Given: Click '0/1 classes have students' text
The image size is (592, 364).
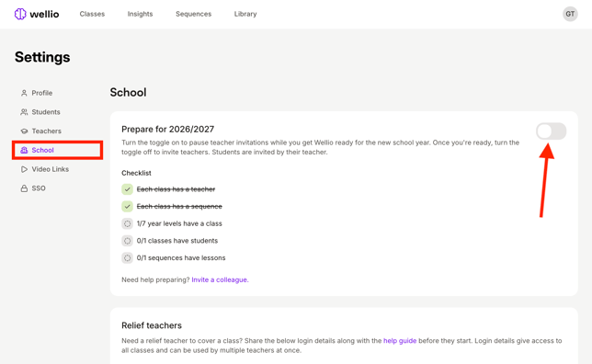Looking at the screenshot, I should [177, 241].
